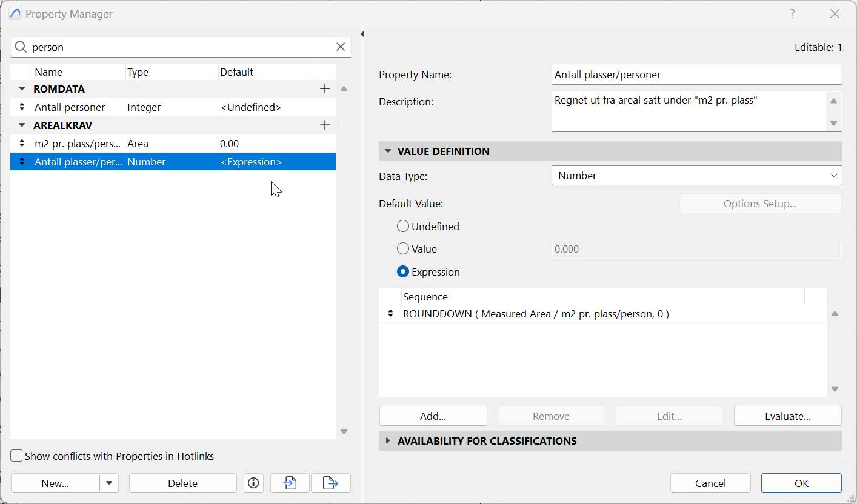Collapse the ROMDATA group
This screenshot has height=504, width=857.
tap(22, 89)
